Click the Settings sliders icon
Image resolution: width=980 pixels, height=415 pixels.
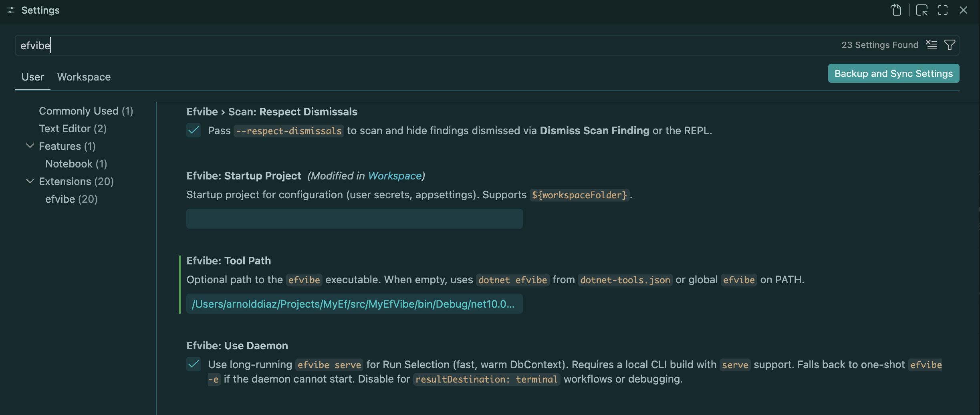(11, 10)
